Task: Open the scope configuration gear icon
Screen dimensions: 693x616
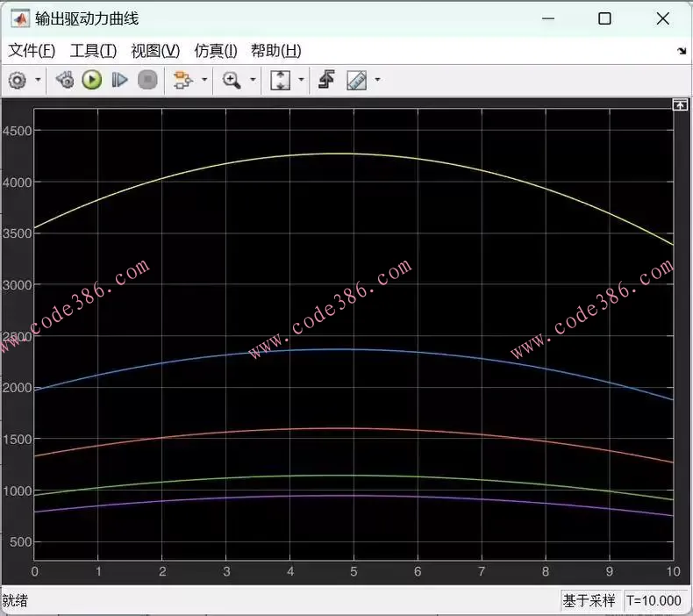Action: pyautogui.click(x=17, y=80)
